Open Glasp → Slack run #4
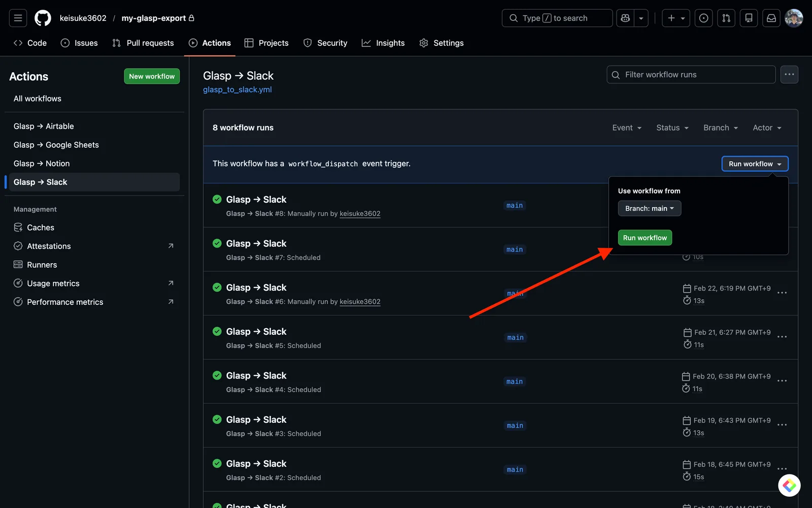The width and height of the screenshot is (812, 508). pyautogui.click(x=256, y=376)
